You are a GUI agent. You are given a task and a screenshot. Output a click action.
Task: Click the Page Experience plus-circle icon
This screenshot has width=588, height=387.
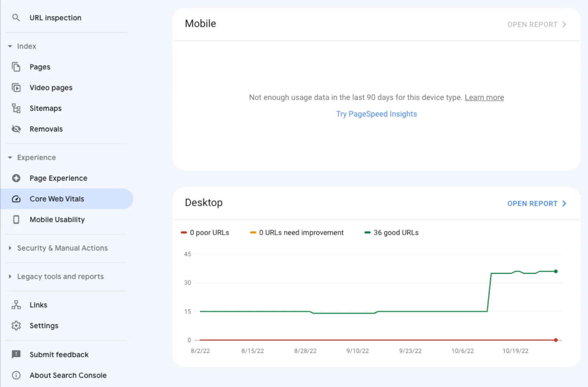tap(16, 178)
